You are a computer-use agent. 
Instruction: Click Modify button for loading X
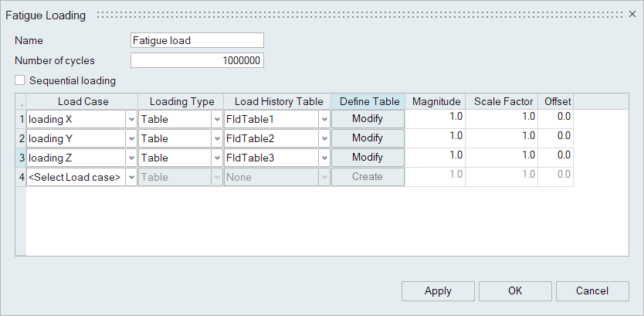click(x=368, y=119)
